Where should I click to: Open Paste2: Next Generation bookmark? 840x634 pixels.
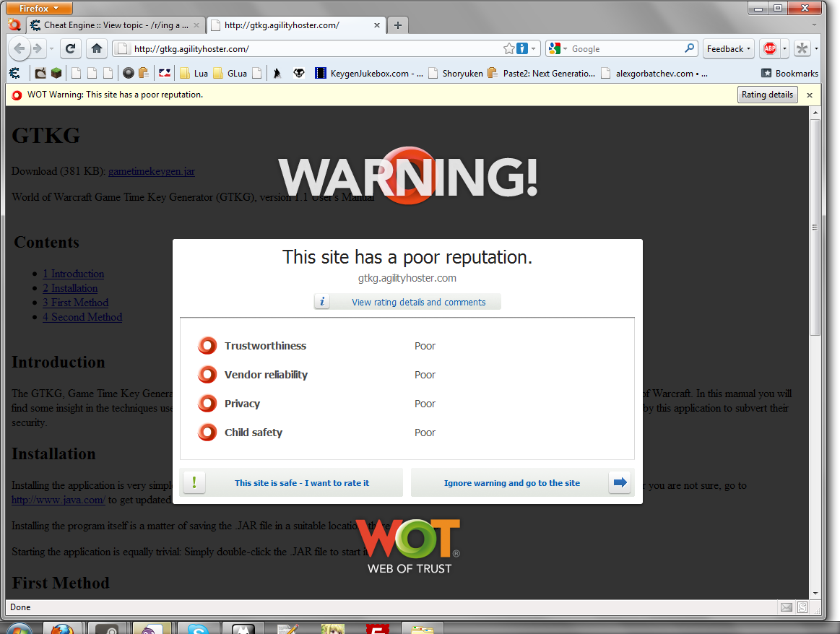(541, 74)
